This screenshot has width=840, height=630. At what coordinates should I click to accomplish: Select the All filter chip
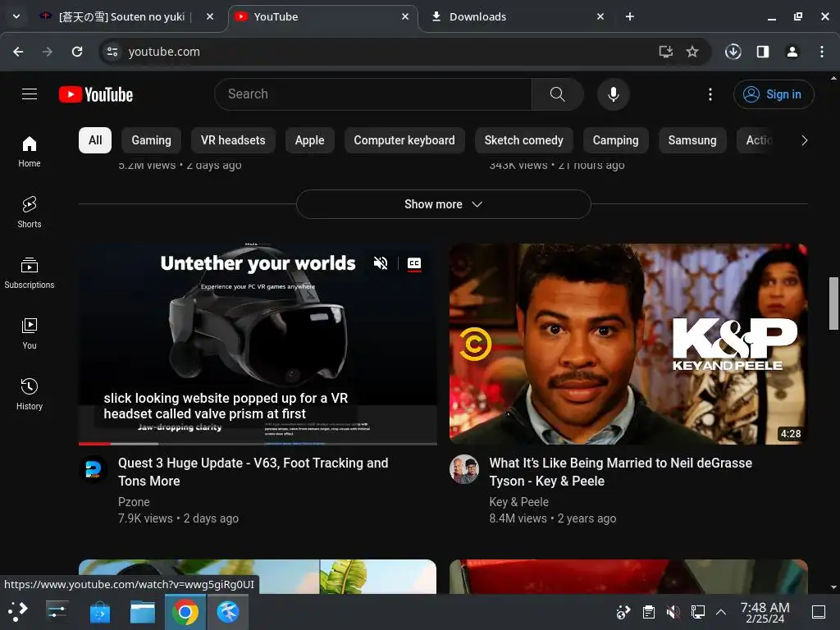pos(95,140)
